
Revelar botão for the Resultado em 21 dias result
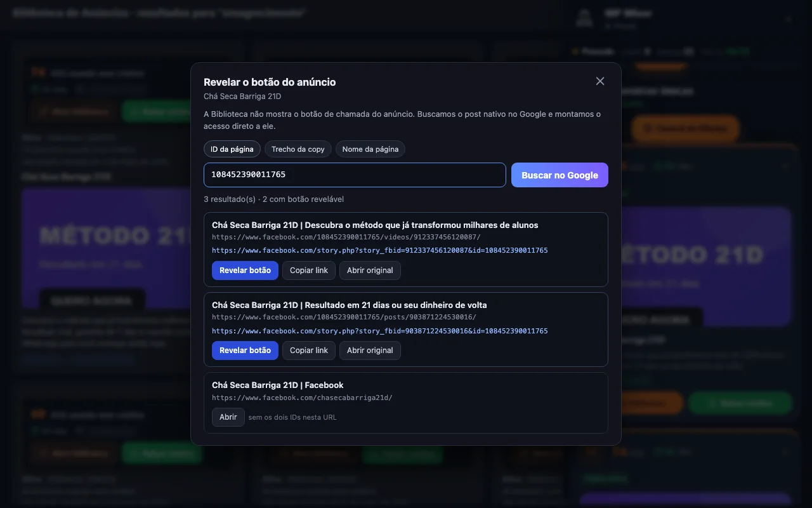[x=245, y=351]
